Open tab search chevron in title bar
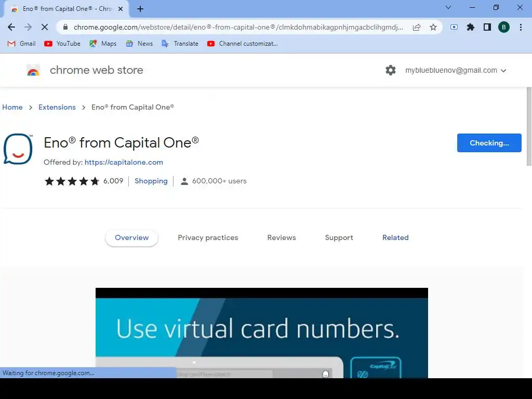The height and width of the screenshot is (399, 532). 448,7
